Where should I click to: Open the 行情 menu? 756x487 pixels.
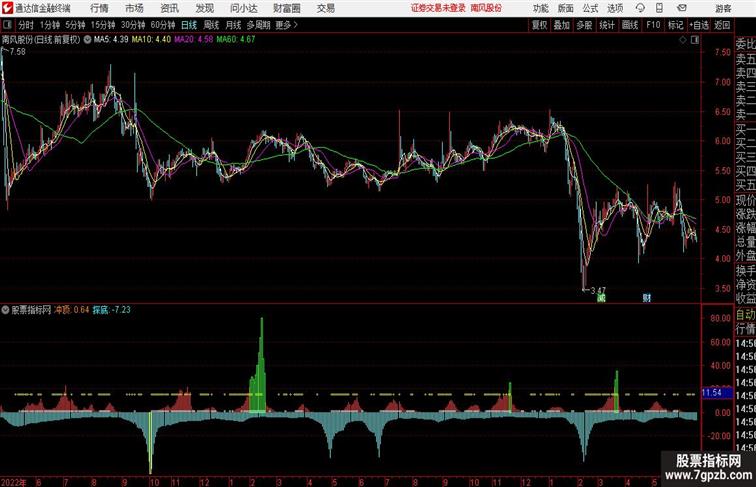(x=99, y=8)
